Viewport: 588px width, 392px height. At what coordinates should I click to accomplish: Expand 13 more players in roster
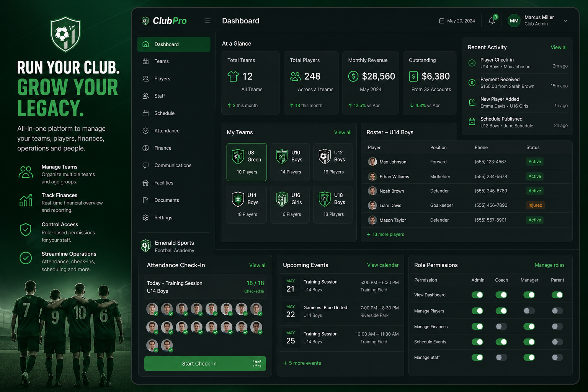(x=385, y=234)
